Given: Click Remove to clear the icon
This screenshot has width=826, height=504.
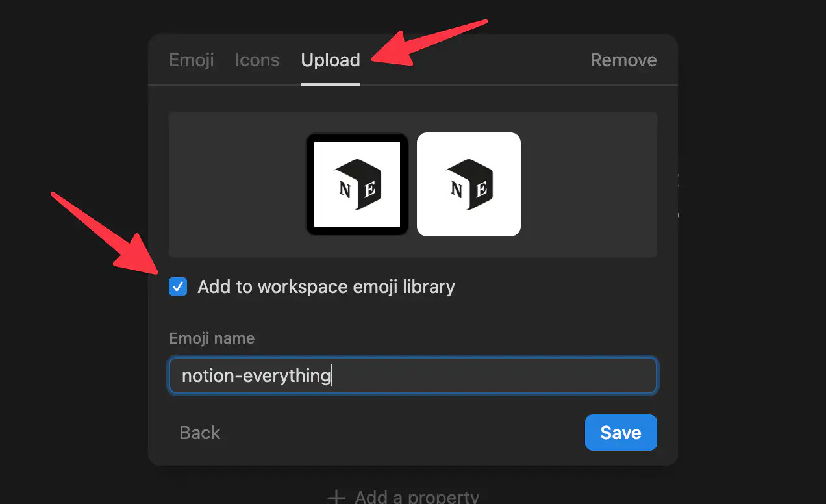Looking at the screenshot, I should click(x=623, y=60).
